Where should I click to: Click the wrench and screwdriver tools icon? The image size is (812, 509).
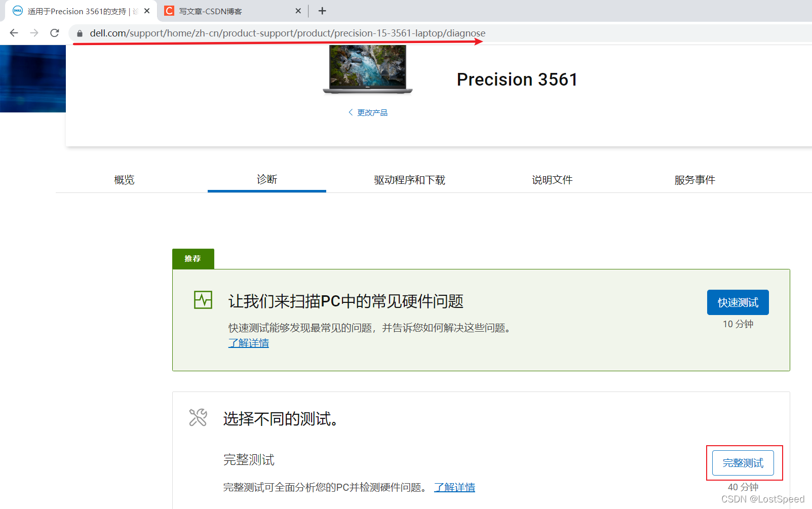pos(198,417)
